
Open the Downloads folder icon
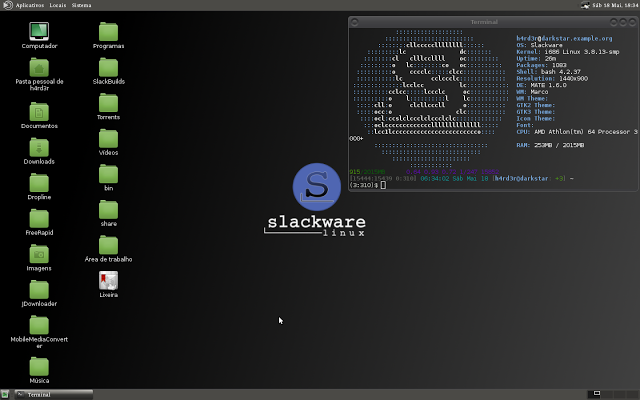point(39,147)
